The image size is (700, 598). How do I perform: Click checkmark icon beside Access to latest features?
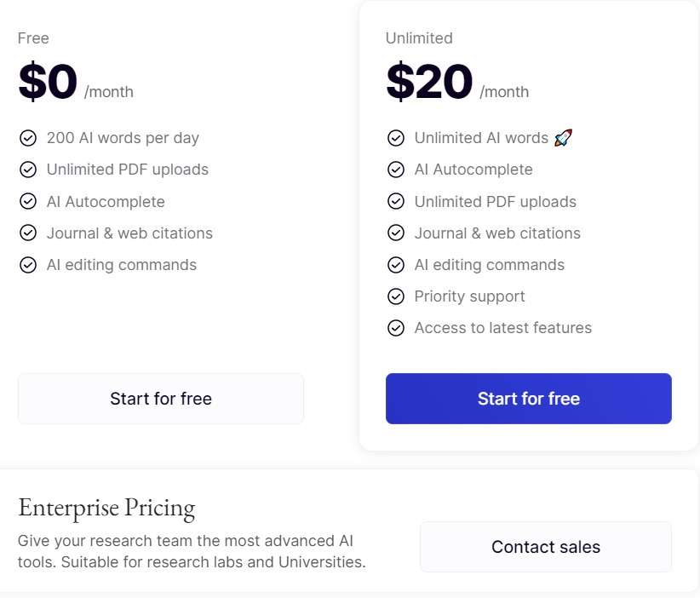pos(396,328)
